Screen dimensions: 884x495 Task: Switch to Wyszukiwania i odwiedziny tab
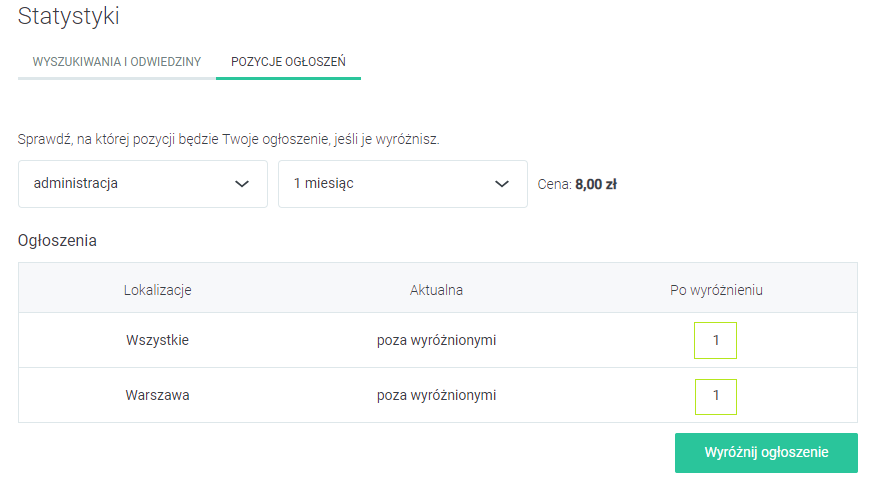(116, 62)
